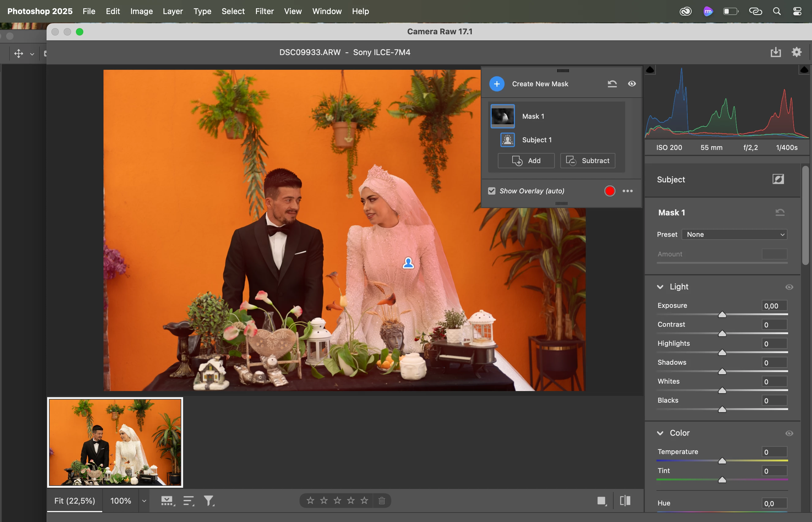Click the filmstrip filter funnel icon
Image resolution: width=812 pixels, height=522 pixels.
pos(209,501)
